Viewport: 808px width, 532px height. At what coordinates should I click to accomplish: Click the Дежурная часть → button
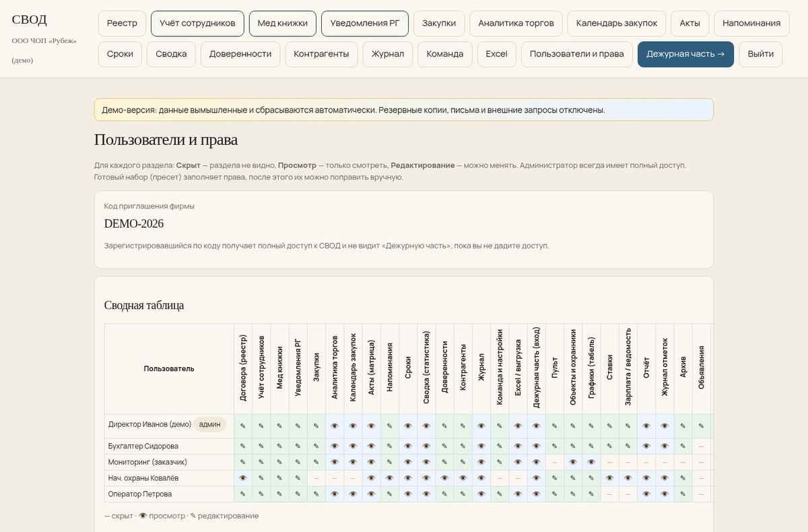pos(685,54)
